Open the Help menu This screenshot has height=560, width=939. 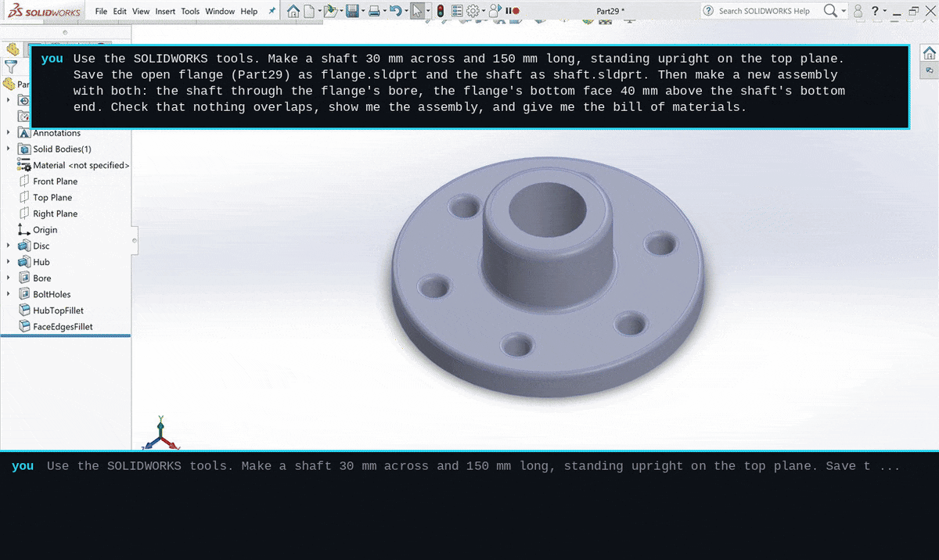[249, 11]
